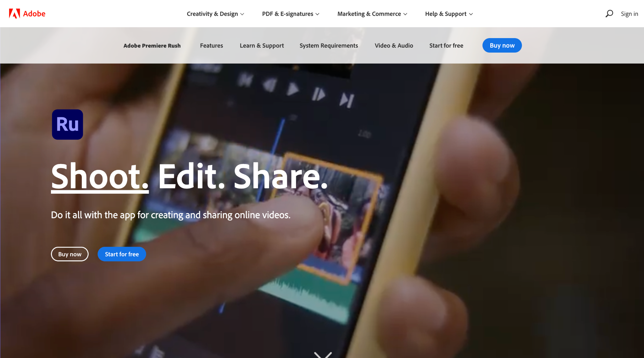Click the Buy now button in hero section
This screenshot has width=644, height=358.
pyautogui.click(x=70, y=254)
